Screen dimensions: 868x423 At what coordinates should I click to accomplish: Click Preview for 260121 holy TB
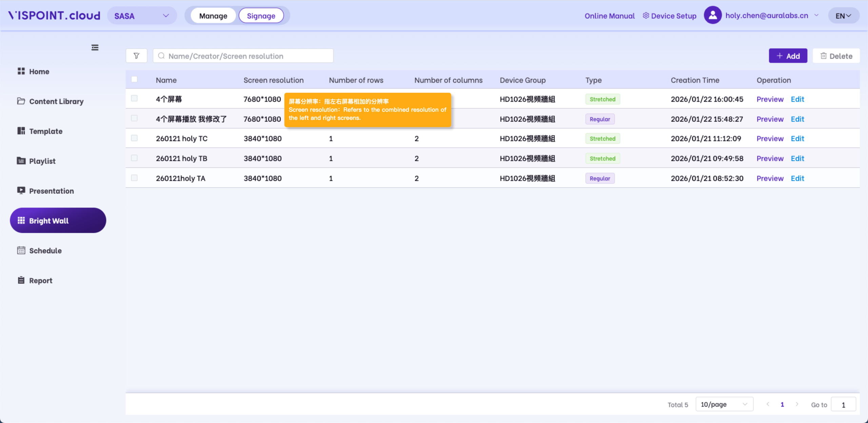(770, 158)
